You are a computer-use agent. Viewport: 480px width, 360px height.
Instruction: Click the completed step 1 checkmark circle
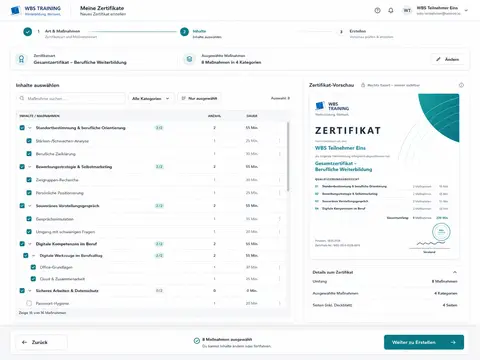click(x=28, y=32)
